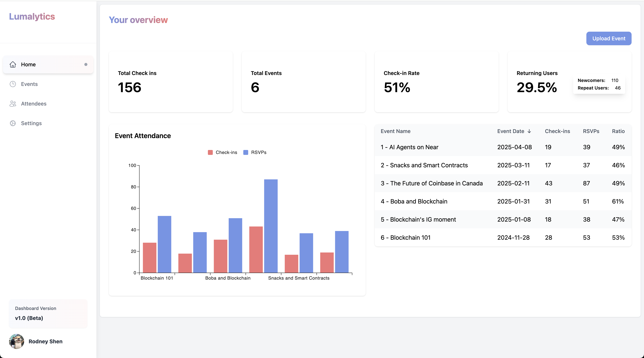
Task: Click the Dashboard Version v1.0 (Beta) card
Action: (48, 314)
